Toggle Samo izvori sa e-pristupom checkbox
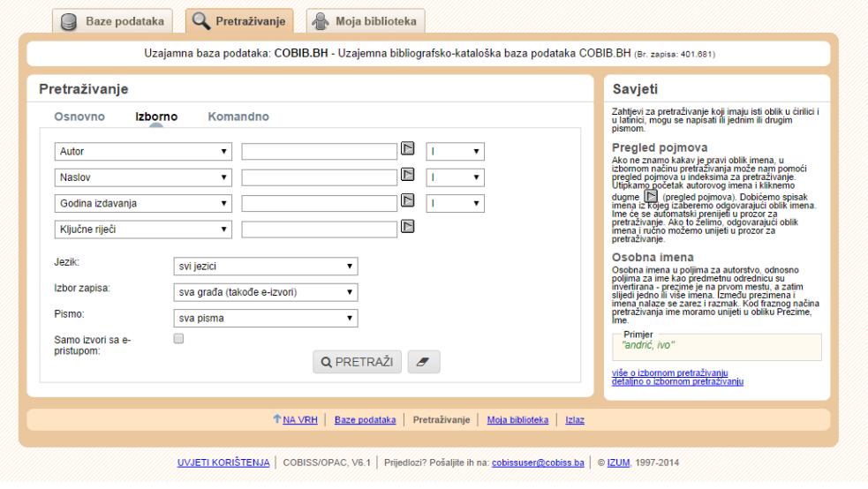 [x=178, y=339]
